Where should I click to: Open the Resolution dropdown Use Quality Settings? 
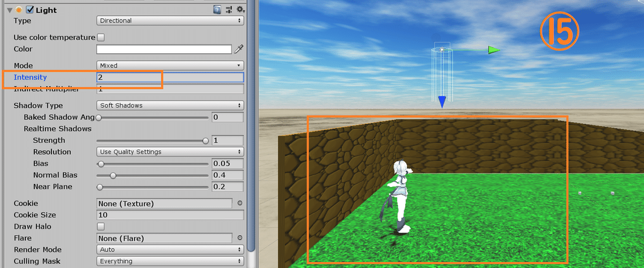tap(170, 152)
